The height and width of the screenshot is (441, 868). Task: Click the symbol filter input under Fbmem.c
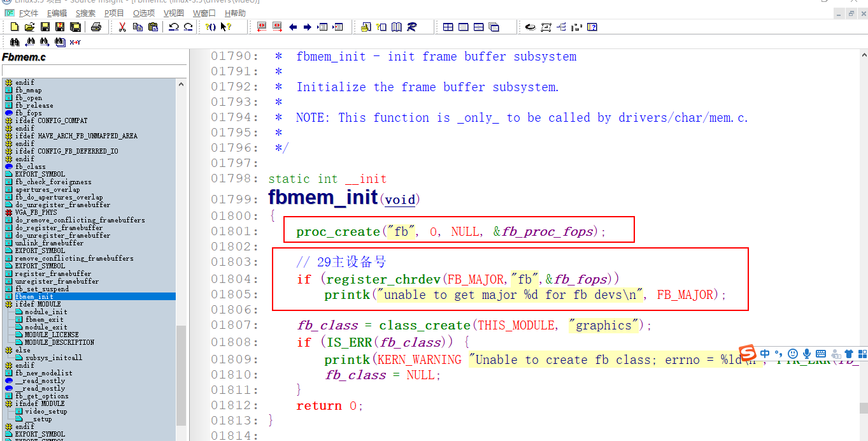click(x=94, y=70)
